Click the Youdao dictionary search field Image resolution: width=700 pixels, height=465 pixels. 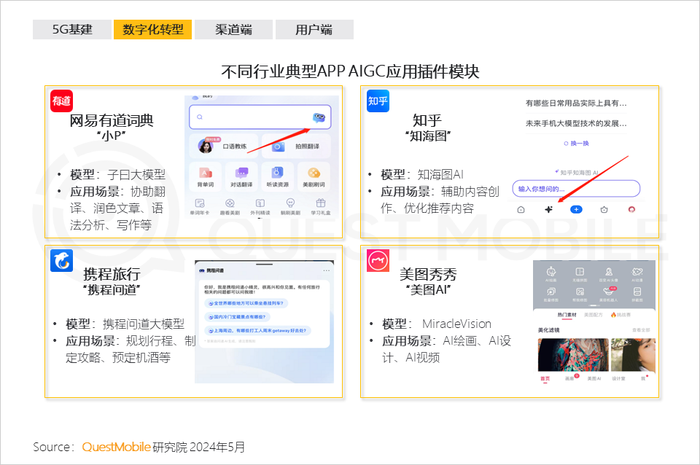coord(260,117)
